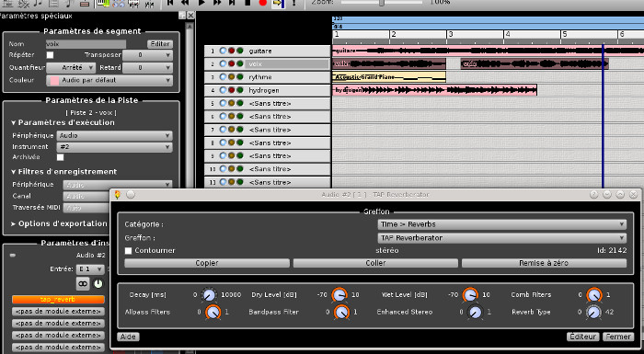The image size is (644, 354).
Task: Select the Acoustic Grand Piano segment
Action: point(389,77)
